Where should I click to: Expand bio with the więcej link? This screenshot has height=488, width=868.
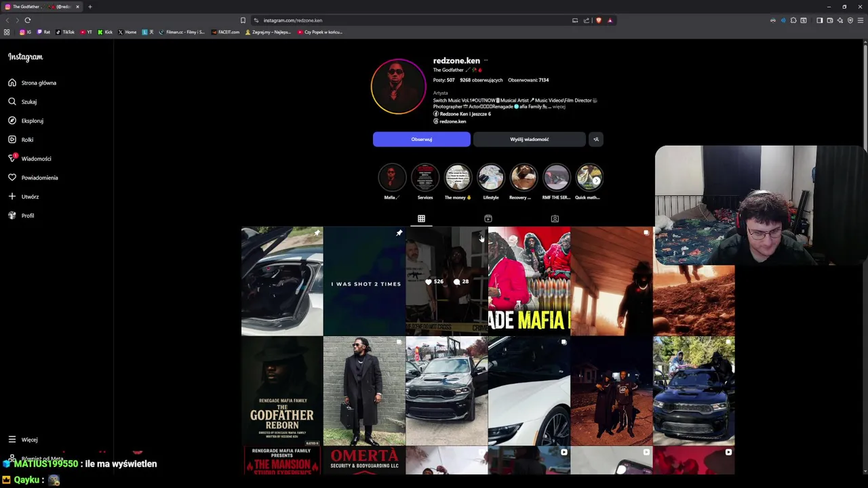pyautogui.click(x=559, y=106)
